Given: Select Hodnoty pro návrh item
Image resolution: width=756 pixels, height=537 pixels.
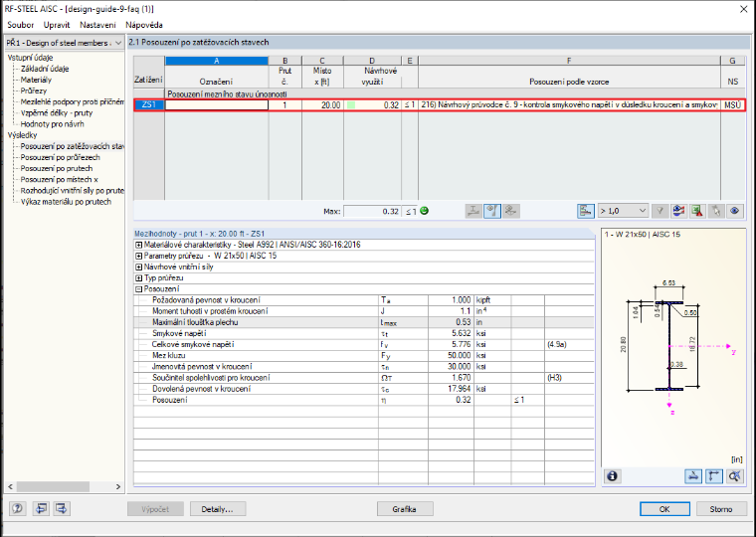Looking at the screenshot, I should (52, 124).
